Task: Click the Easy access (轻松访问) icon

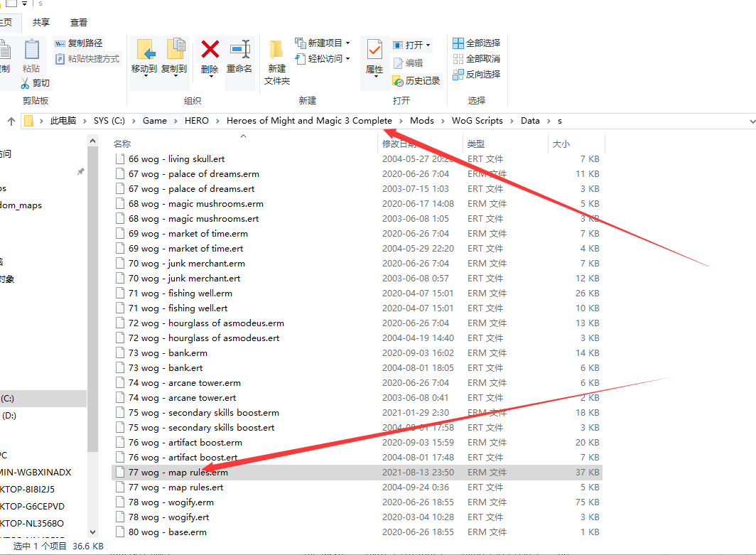Action: click(300, 59)
